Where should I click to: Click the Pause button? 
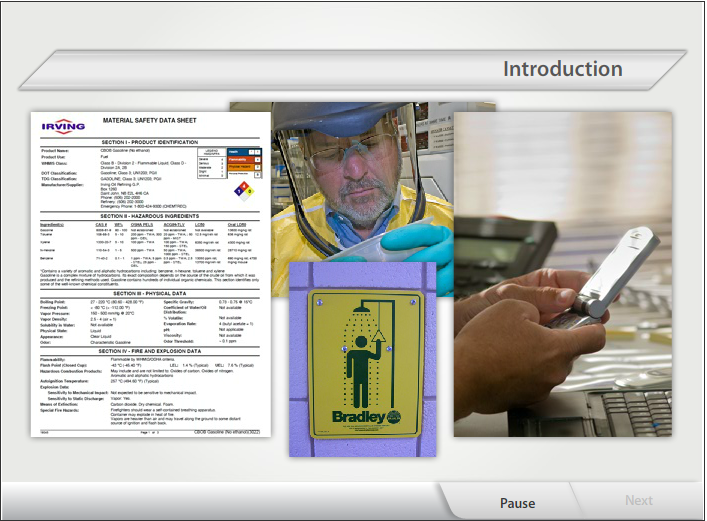(517, 503)
